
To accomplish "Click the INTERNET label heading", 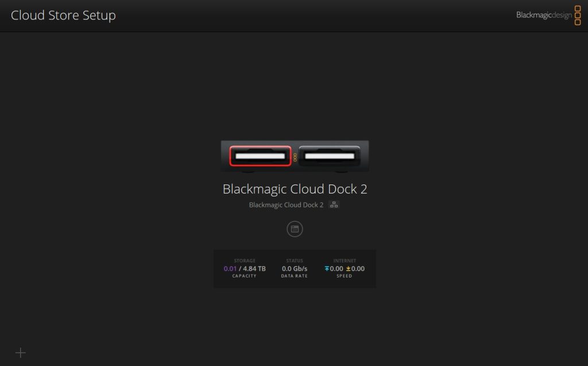I will coord(345,261).
